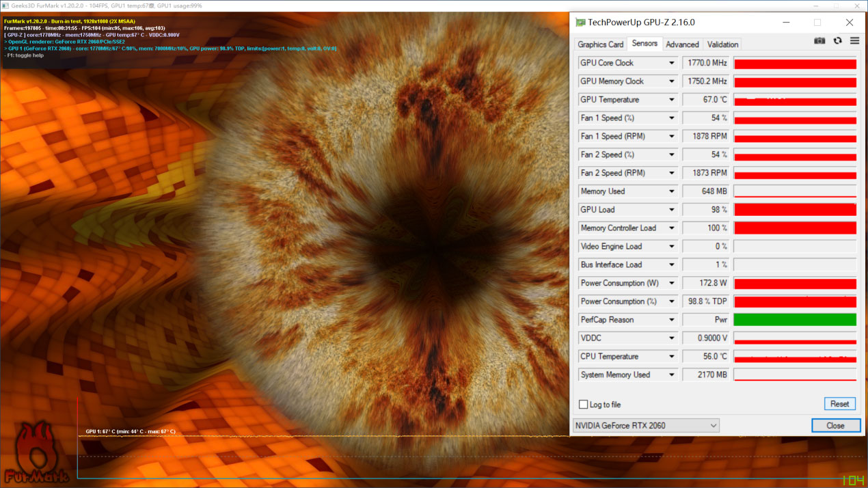The image size is (868, 488).
Task: Open the NVIDIA GeForce RTX 2060 selector
Action: pyautogui.click(x=646, y=426)
